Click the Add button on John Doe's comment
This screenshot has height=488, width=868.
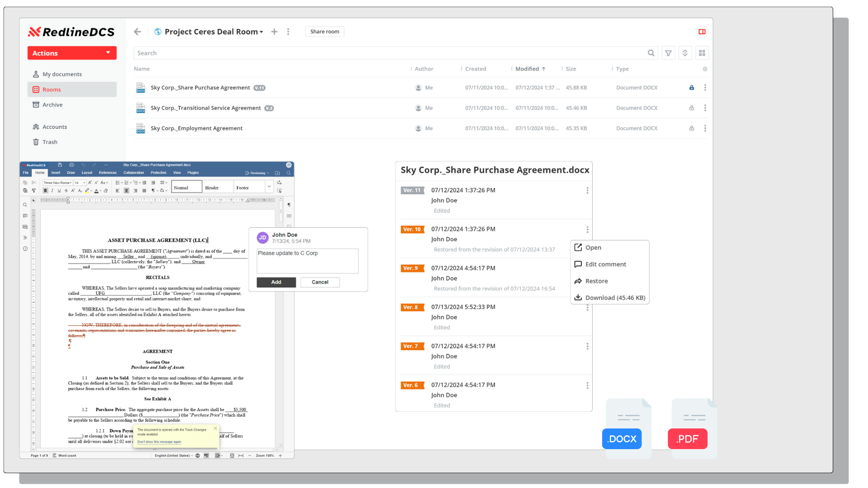coord(276,282)
